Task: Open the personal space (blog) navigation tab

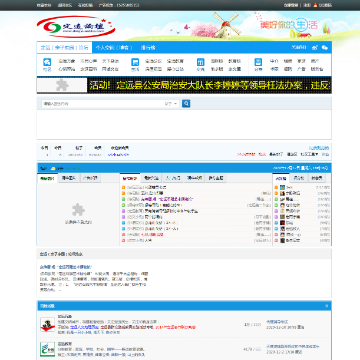Action: click(x=114, y=48)
